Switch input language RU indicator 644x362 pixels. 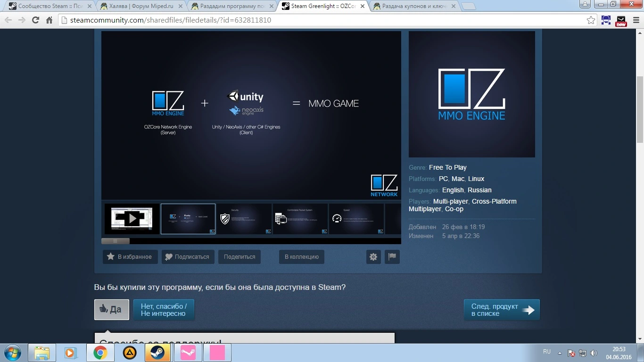coord(547,352)
